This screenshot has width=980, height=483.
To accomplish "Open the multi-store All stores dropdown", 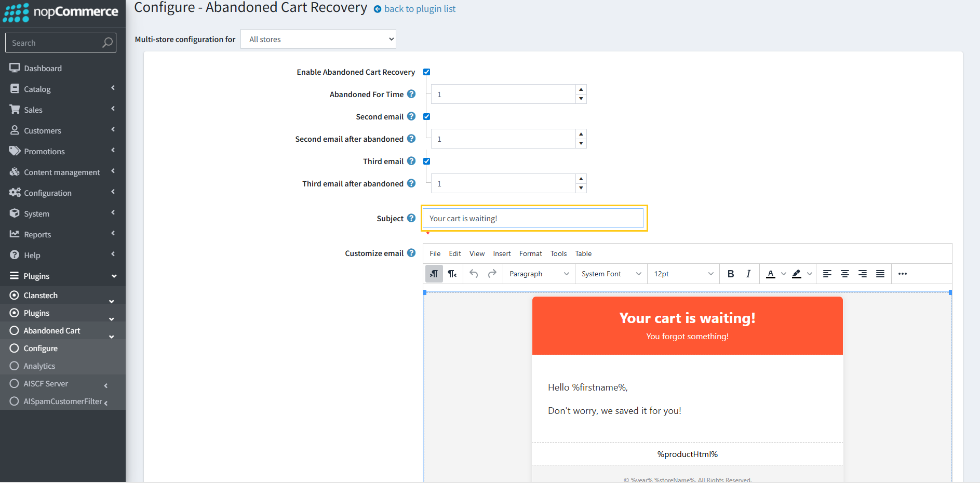I will [x=318, y=39].
